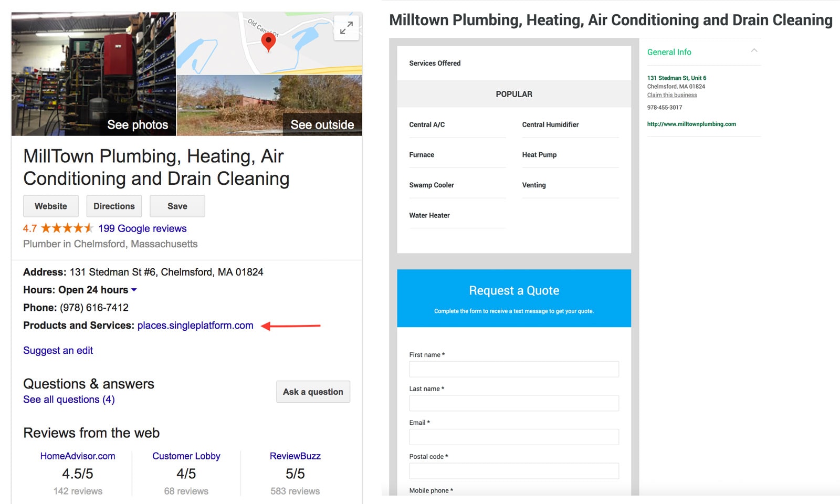Click the Directions button

point(114,206)
